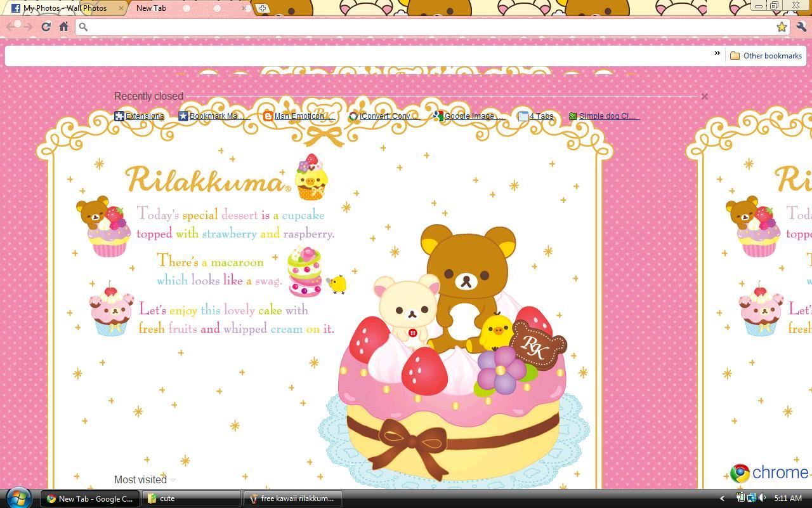
Task: Click the Bookmark Manager star icon
Action: pos(183,116)
